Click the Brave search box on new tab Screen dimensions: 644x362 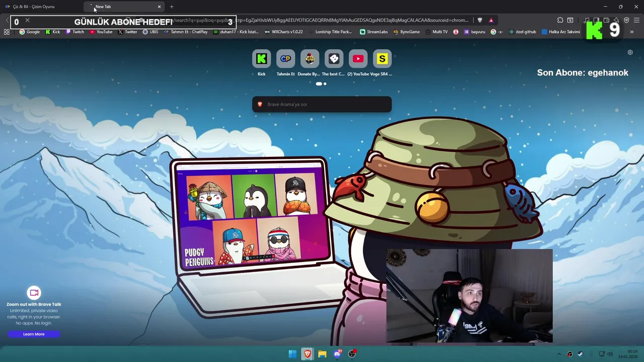coord(321,104)
